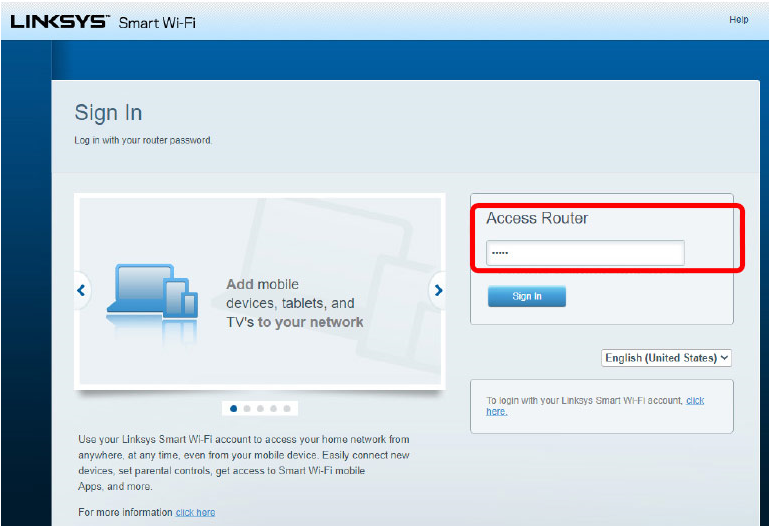Select the second carousel pagination dot

247,409
